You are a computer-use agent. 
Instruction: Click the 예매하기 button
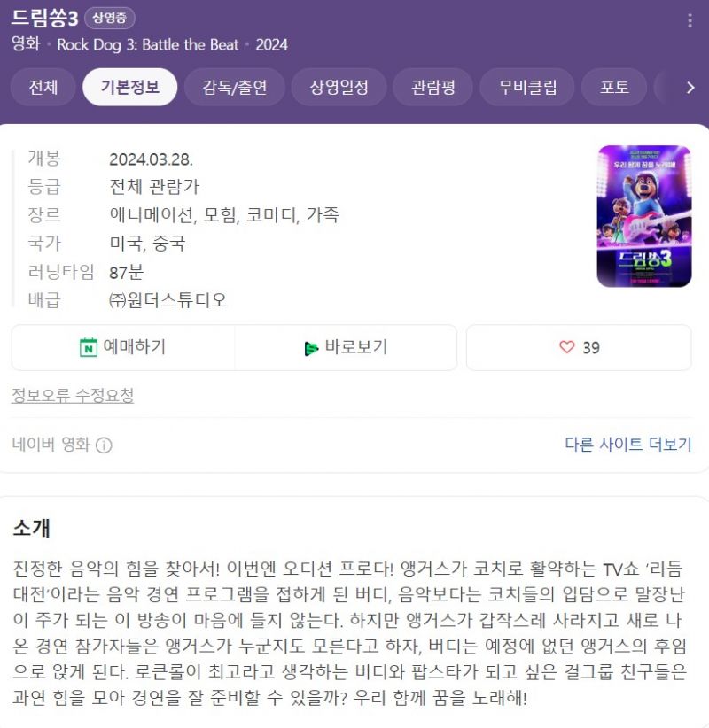[123, 347]
